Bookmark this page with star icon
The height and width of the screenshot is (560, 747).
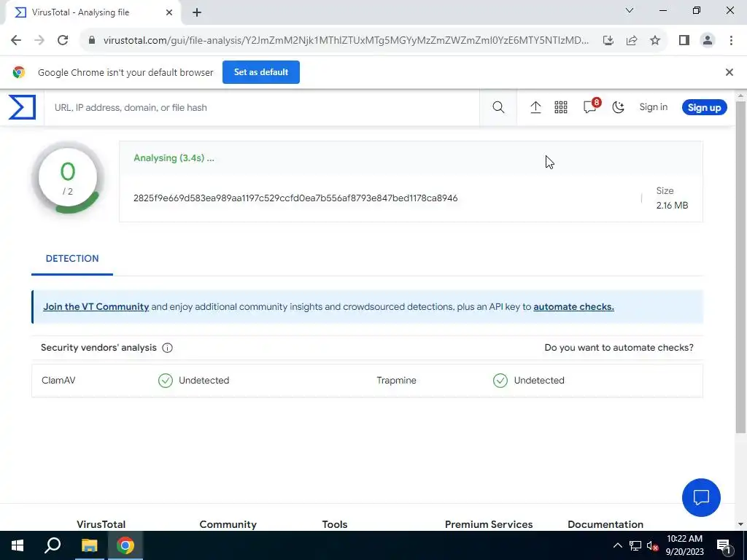655,40
